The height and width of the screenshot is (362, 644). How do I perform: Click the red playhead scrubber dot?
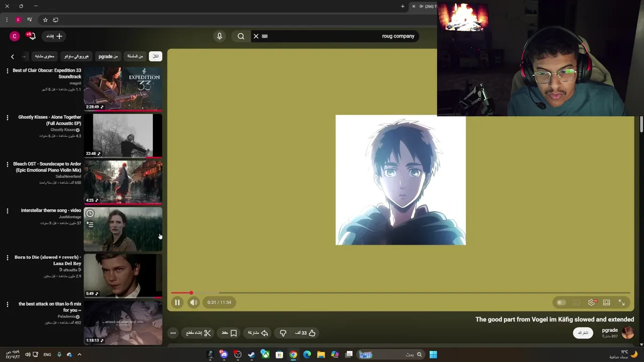click(x=191, y=293)
